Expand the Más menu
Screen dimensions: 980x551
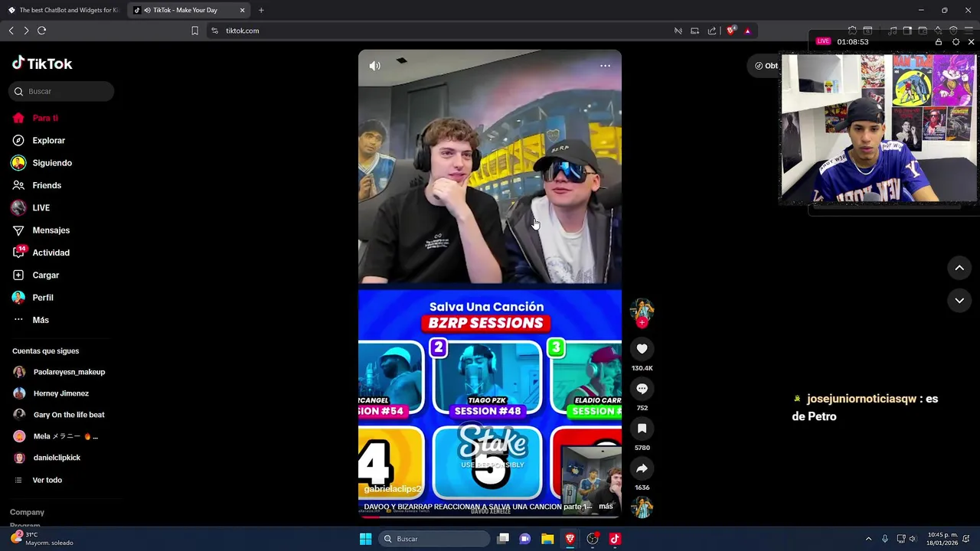(31, 320)
